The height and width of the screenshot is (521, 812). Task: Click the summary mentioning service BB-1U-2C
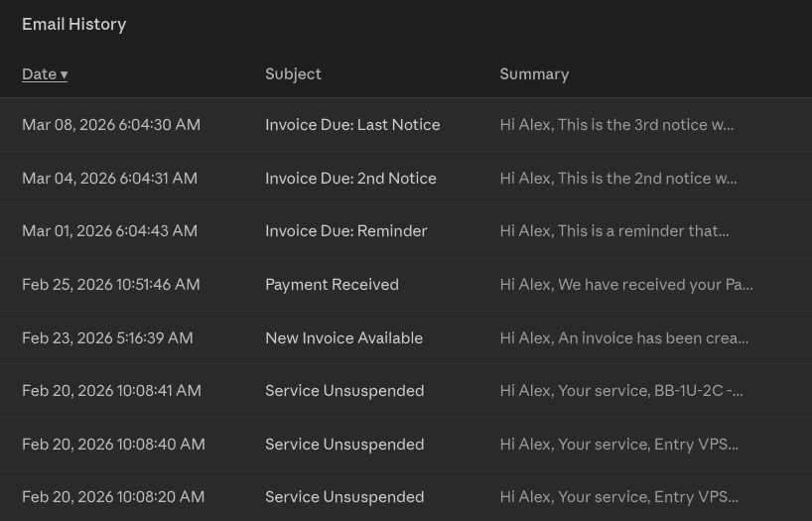point(620,391)
